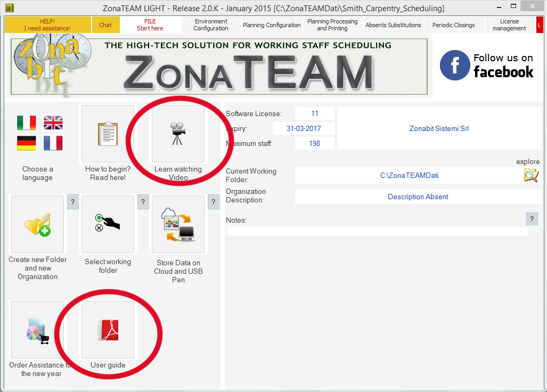Viewport: 547px width, 392px height.
Task: Open the License management menu
Action: 510,24
